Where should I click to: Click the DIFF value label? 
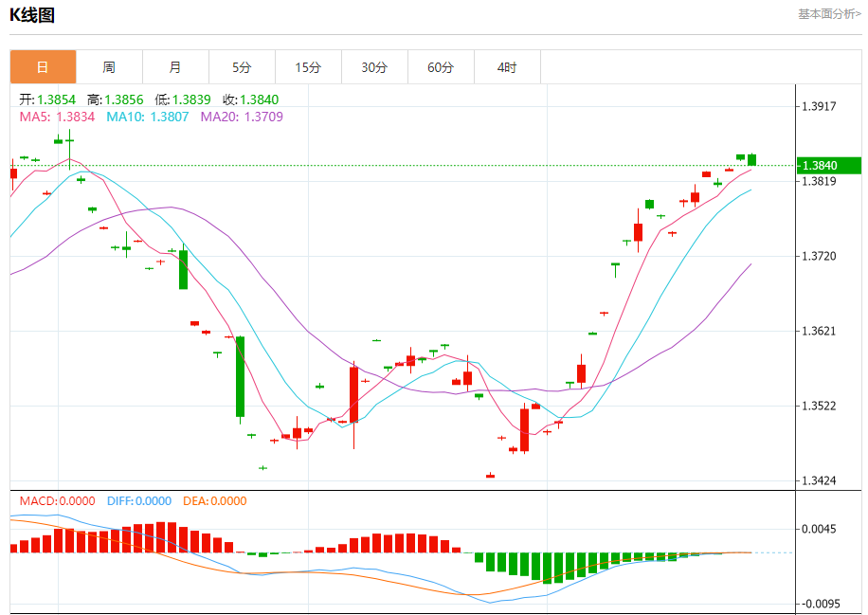click(x=138, y=500)
